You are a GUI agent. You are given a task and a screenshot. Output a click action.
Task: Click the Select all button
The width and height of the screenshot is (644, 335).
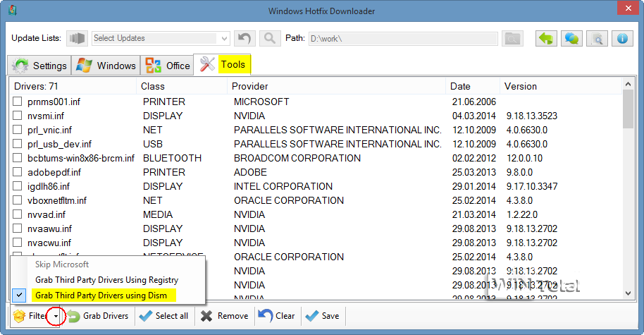[165, 316]
